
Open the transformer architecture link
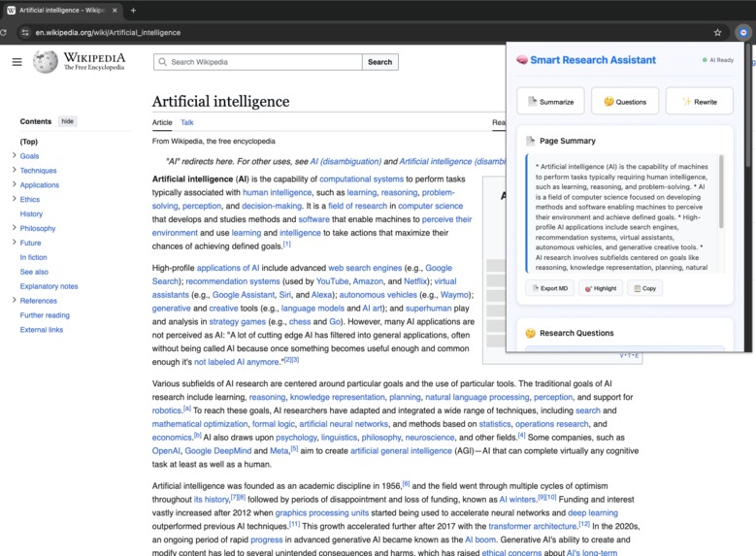pyautogui.click(x=533, y=526)
